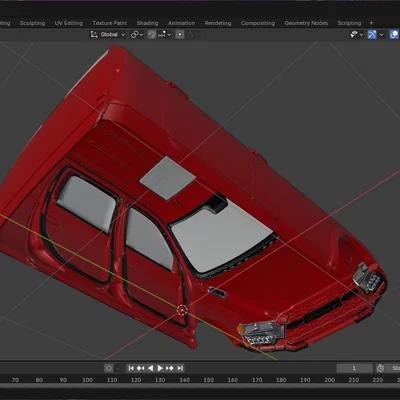Click the show overlays icon

tap(394, 34)
